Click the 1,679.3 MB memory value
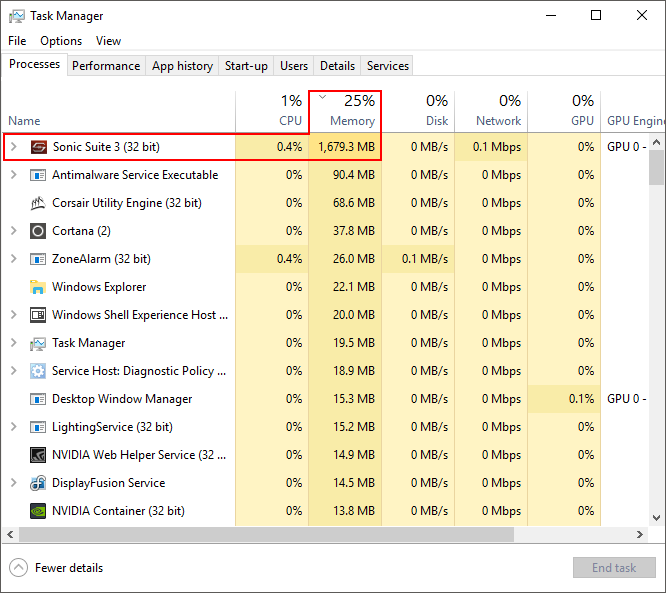666x593 pixels. [x=347, y=147]
